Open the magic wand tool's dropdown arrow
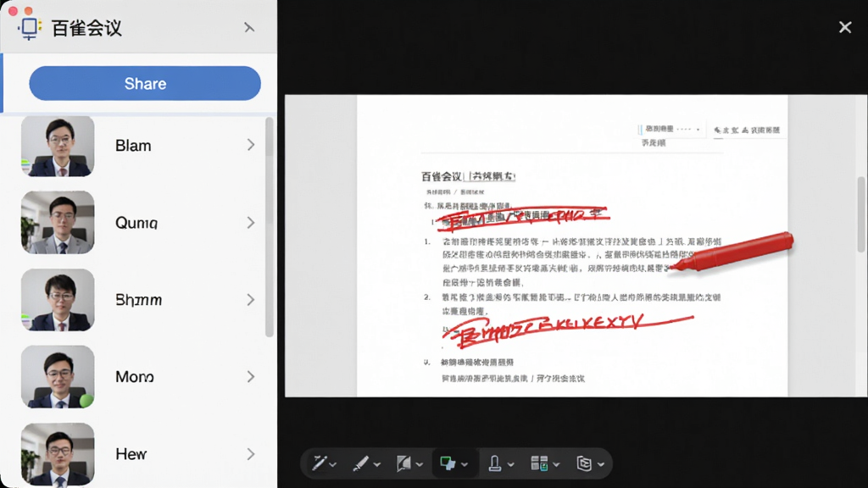The width and height of the screenshot is (868, 488). [332, 465]
